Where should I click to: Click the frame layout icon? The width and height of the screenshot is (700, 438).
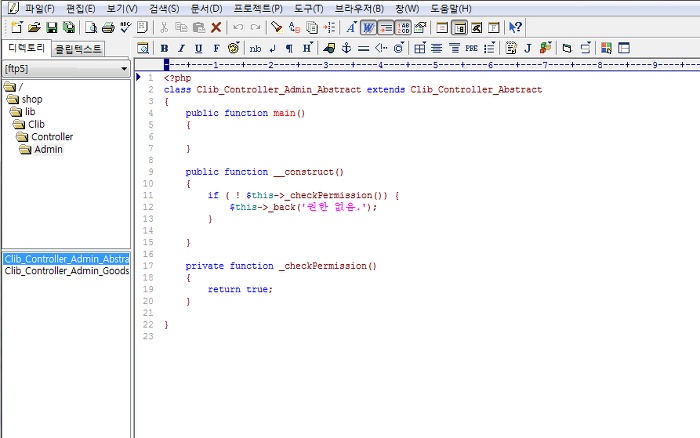pyautogui.click(x=624, y=48)
